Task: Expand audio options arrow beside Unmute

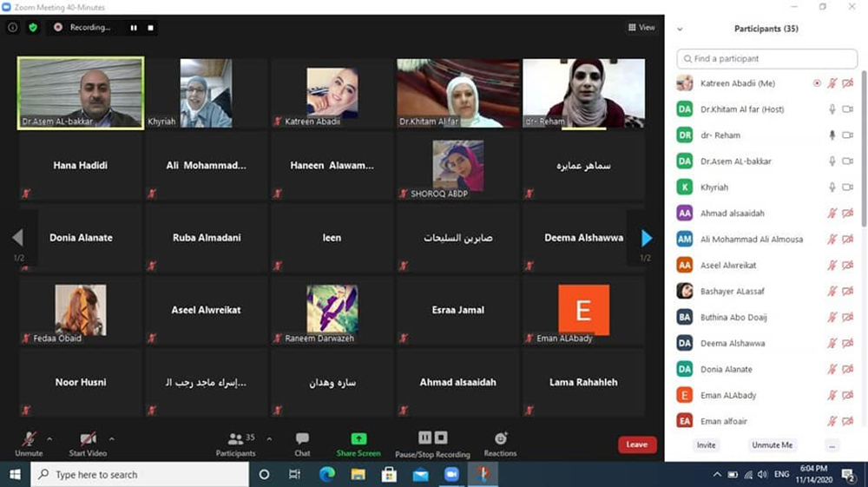Action: (x=49, y=438)
